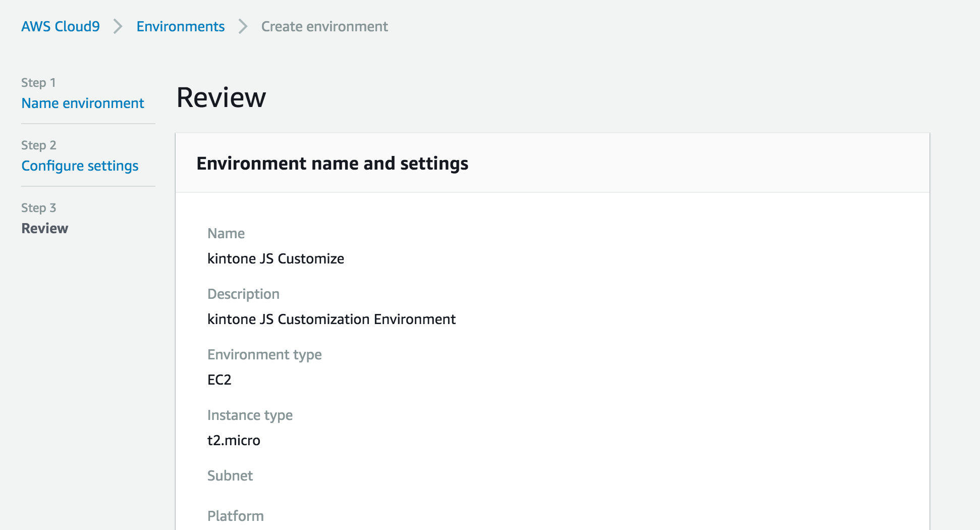Click the Instance type label
This screenshot has height=530, width=980.
click(x=249, y=415)
